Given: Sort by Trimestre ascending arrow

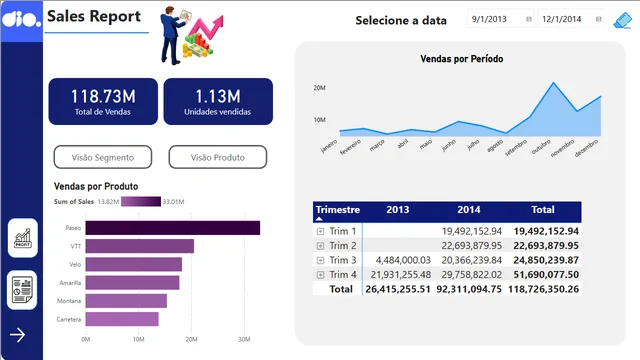Looking at the screenshot, I should click(319, 219).
